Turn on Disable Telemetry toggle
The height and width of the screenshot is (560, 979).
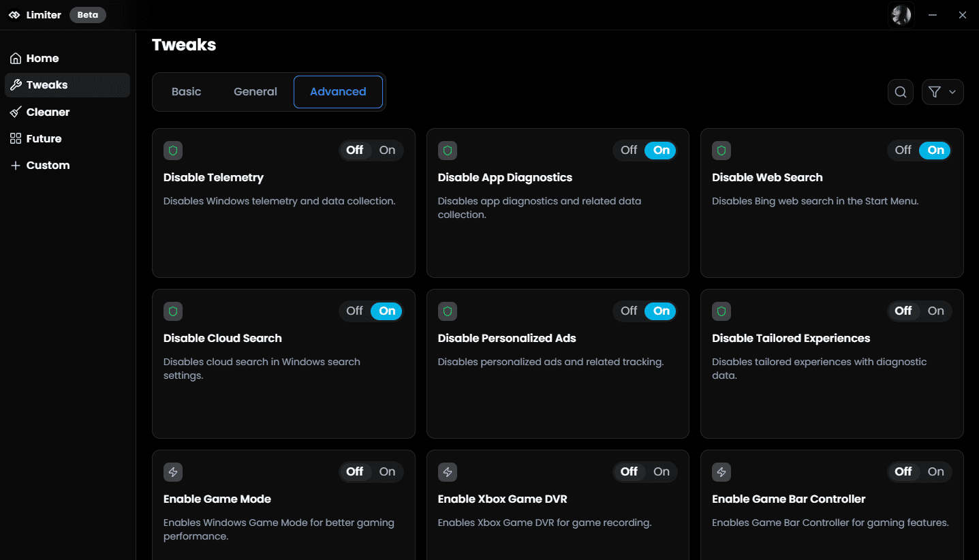coord(387,151)
